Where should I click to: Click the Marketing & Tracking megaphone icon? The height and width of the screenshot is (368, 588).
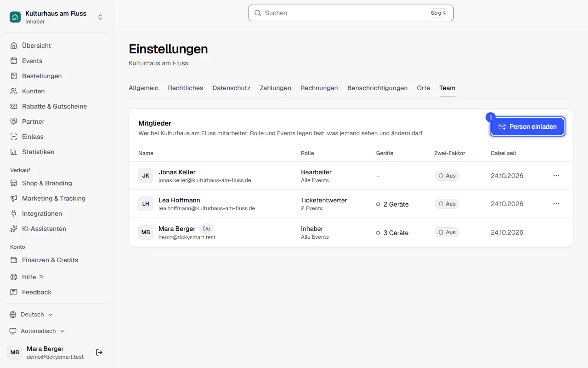pyautogui.click(x=14, y=198)
